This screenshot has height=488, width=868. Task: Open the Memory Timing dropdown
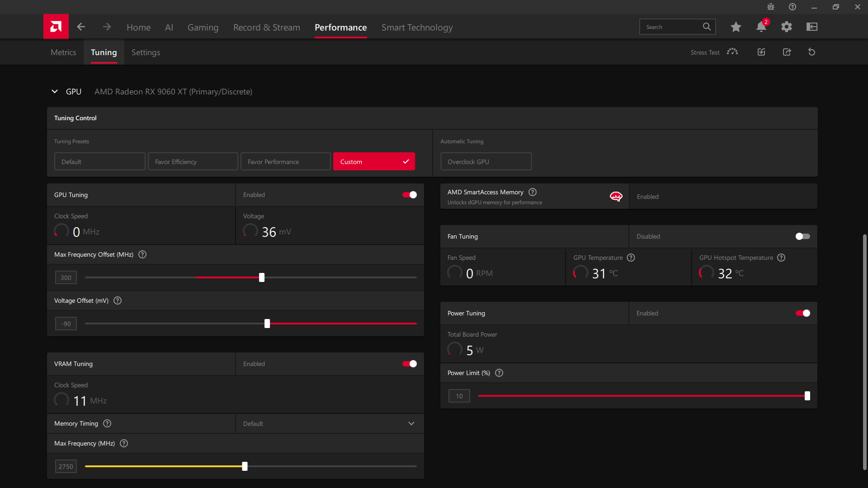330,423
